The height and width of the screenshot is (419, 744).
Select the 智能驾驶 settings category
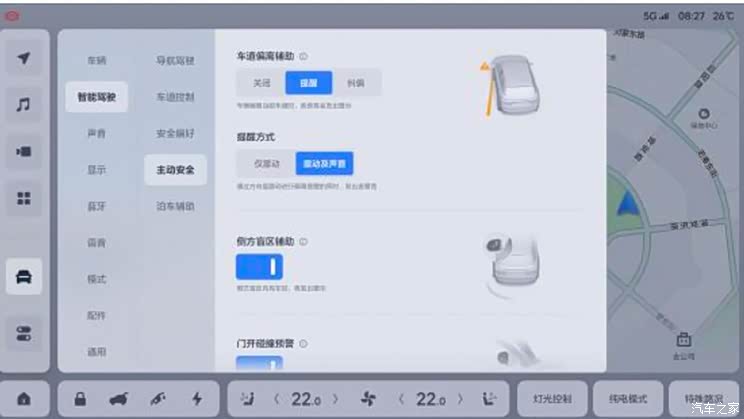pyautogui.click(x=97, y=97)
